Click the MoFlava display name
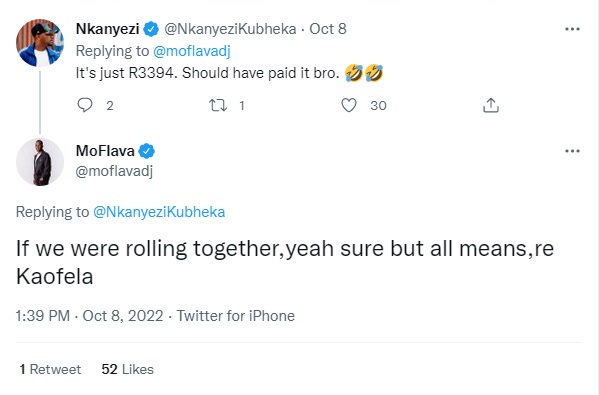The height and width of the screenshot is (395, 599). [x=105, y=151]
